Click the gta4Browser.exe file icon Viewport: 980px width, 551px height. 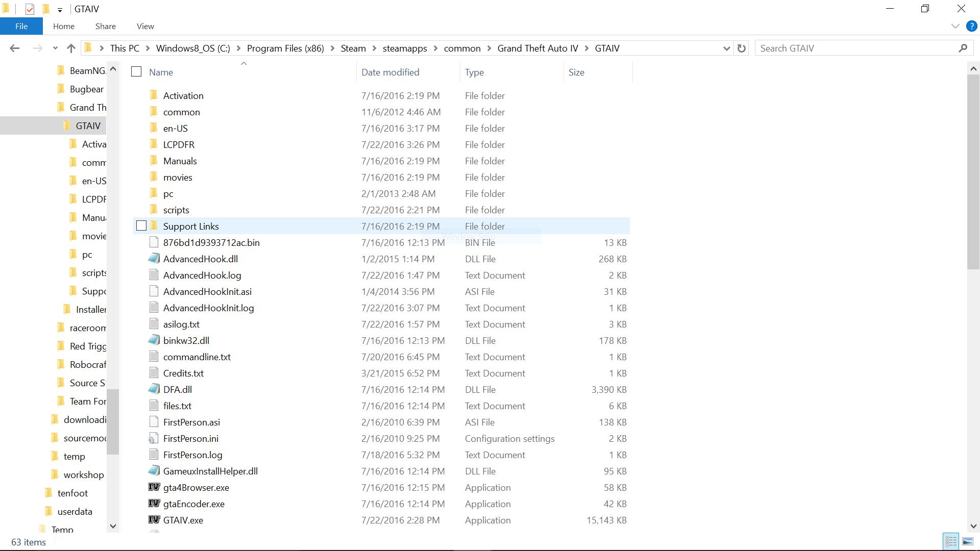tap(154, 487)
